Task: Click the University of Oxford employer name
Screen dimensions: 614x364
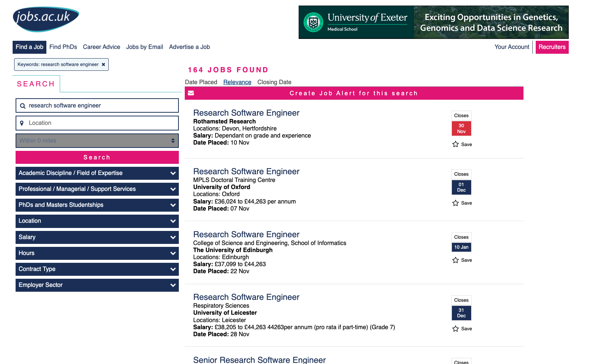Action: click(222, 187)
